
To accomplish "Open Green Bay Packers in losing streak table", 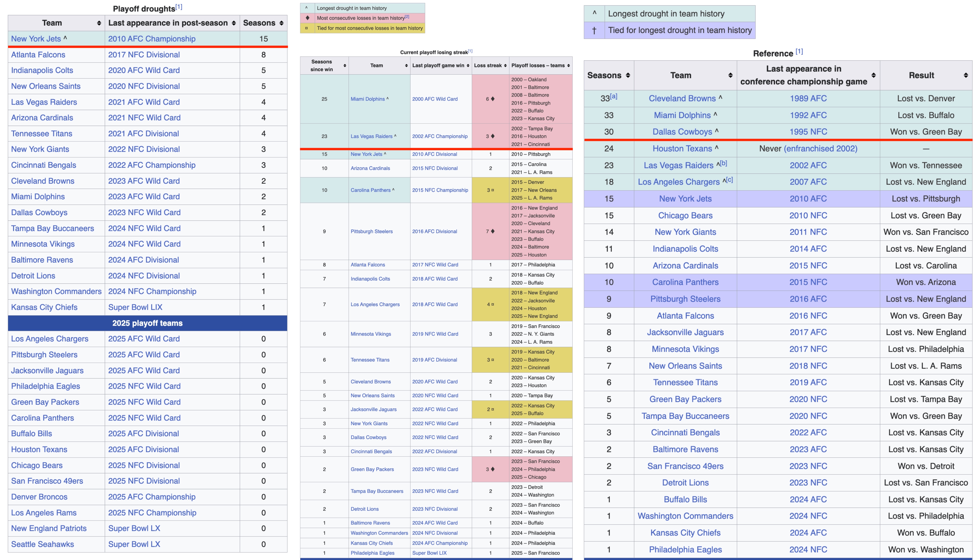I will point(372,469).
